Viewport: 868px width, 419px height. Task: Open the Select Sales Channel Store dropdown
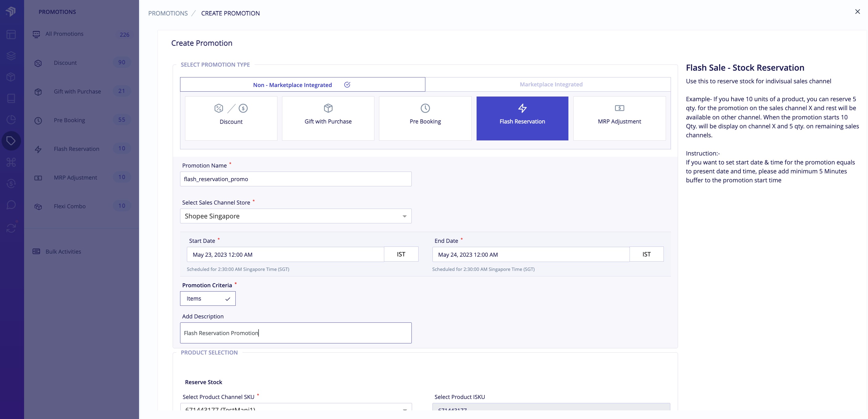click(296, 216)
